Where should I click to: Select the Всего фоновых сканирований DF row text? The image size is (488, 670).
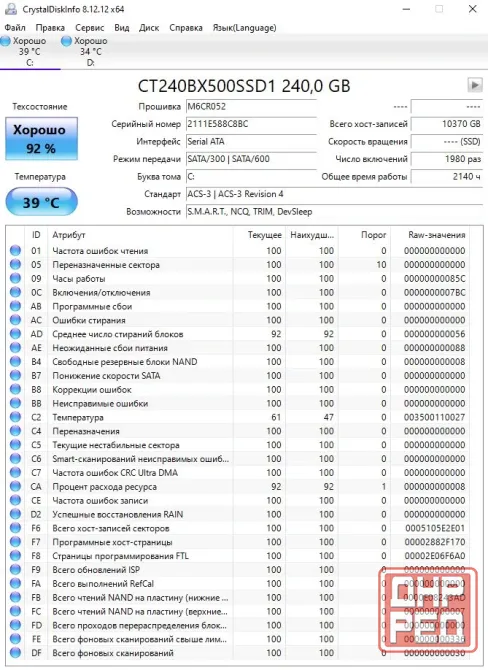pyautogui.click(x=113, y=653)
